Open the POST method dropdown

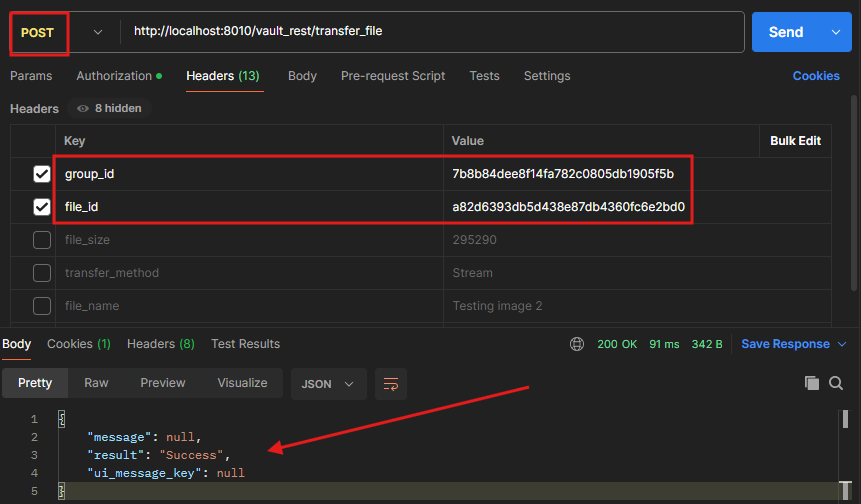click(x=98, y=32)
